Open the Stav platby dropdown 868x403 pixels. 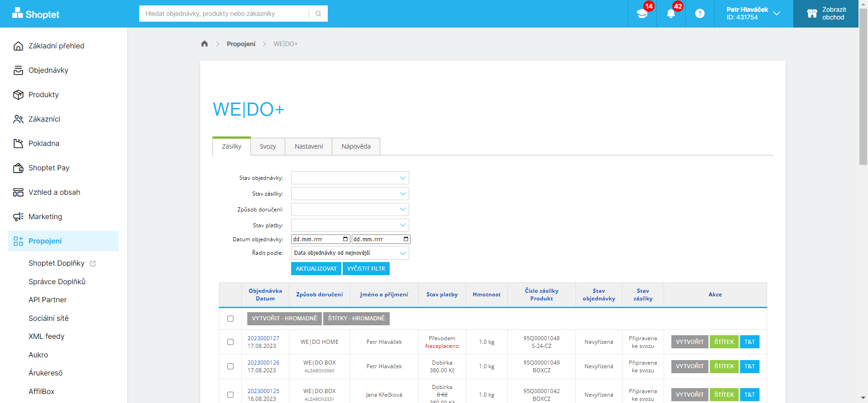[350, 225]
